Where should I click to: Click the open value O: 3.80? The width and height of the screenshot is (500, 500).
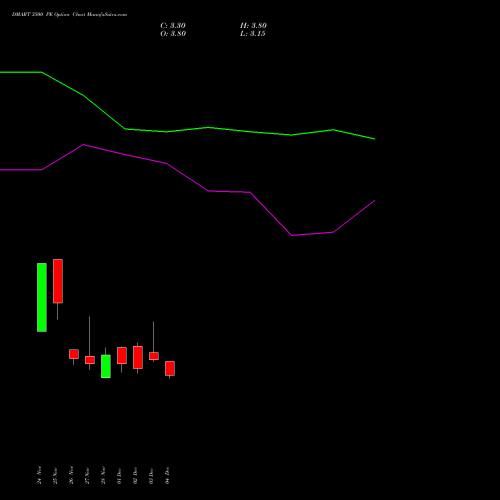pyautogui.click(x=173, y=34)
